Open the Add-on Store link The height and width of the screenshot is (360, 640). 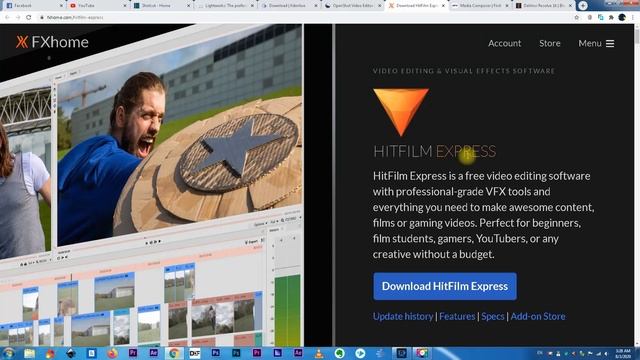(x=538, y=316)
